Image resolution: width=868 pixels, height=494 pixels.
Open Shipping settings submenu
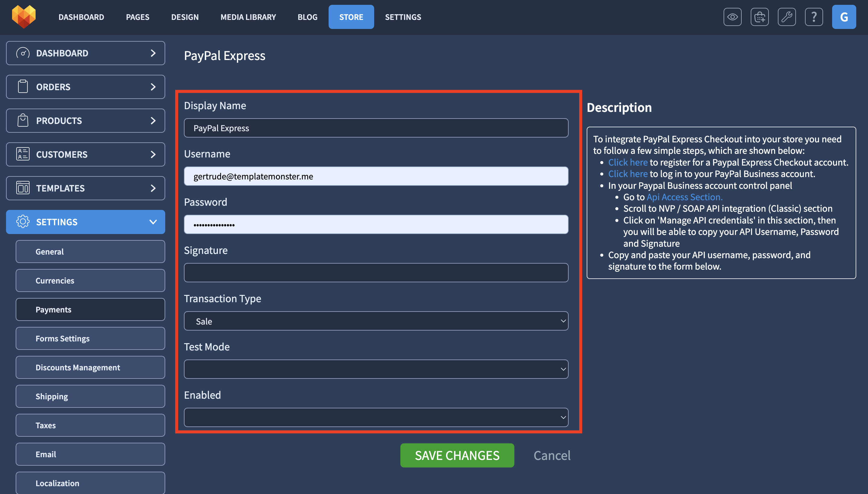90,396
